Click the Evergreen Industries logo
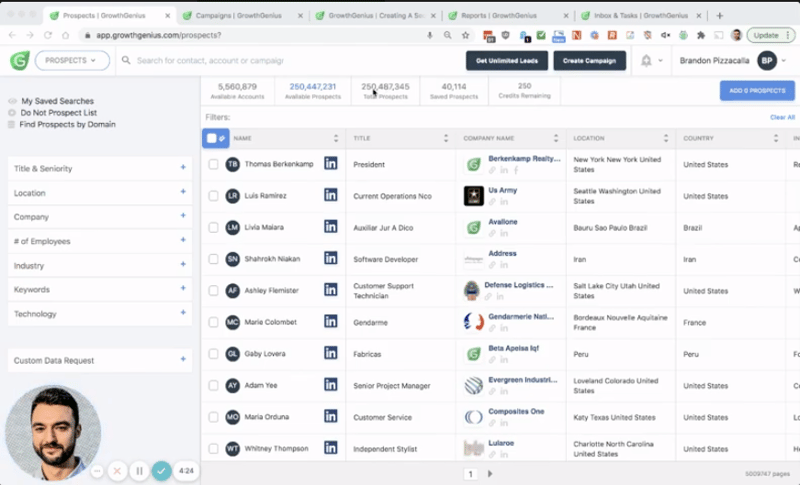800x485 pixels. 473,386
